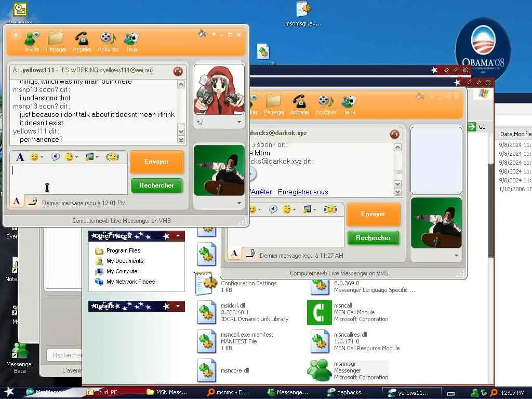Screen dimensions: 532x399
Task: Switch to handwriting tab in nephacks chat
Action: point(250,254)
